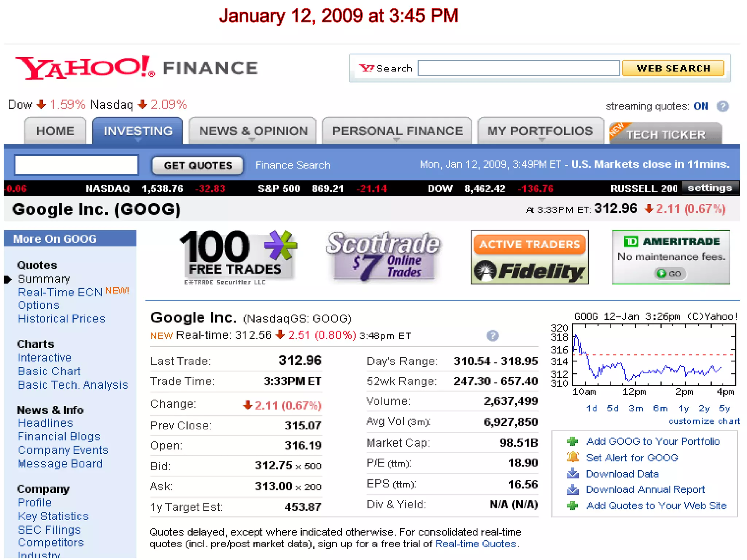Click the green plus icon for Add Quotes to Your Web Site
The height and width of the screenshot is (560, 747).
[x=573, y=506]
